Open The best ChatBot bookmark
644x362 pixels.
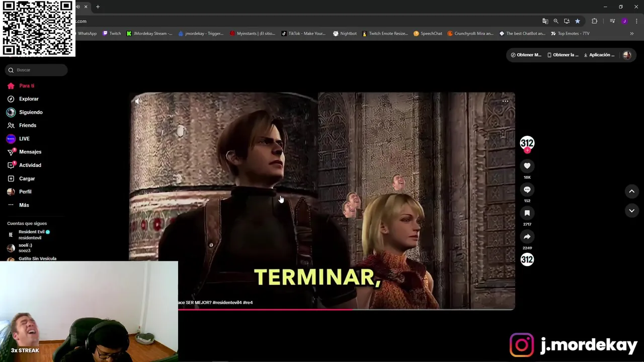point(522,34)
